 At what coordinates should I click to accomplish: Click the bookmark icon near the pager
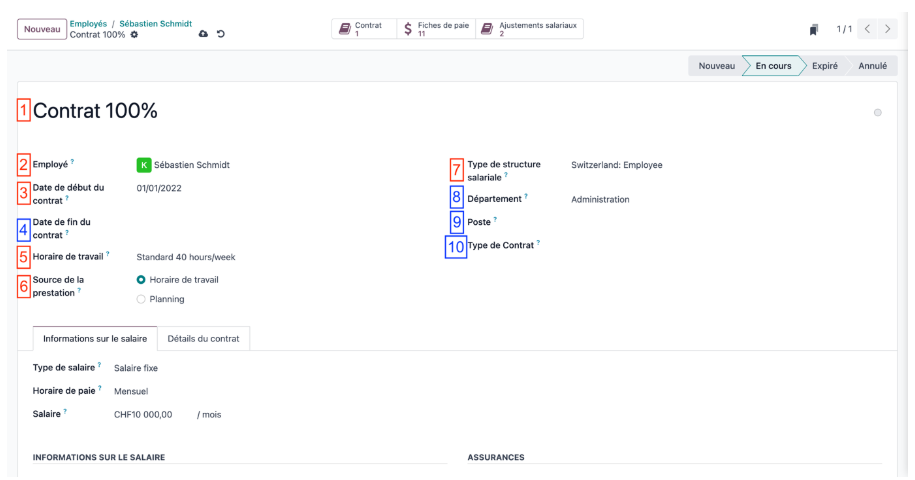point(813,29)
